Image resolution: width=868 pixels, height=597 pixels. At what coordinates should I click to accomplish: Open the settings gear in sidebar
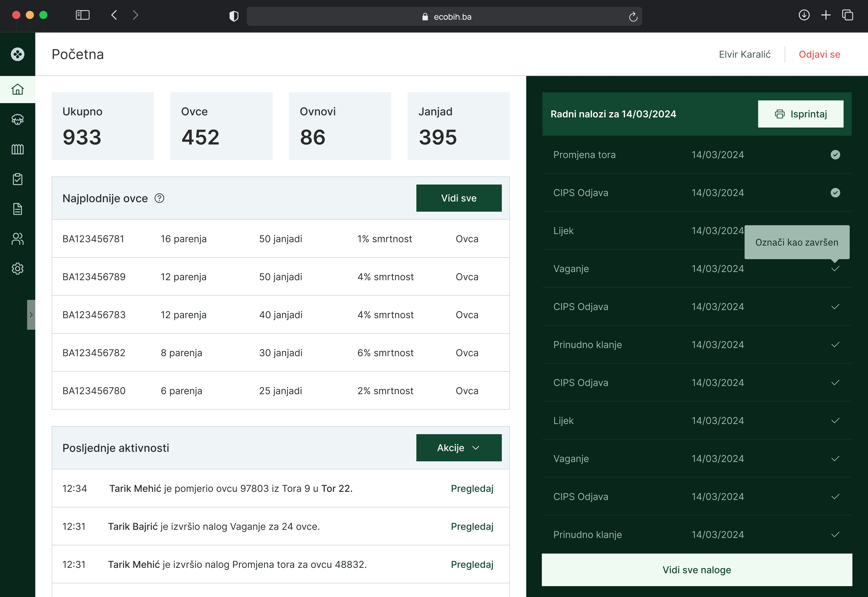[x=18, y=269]
